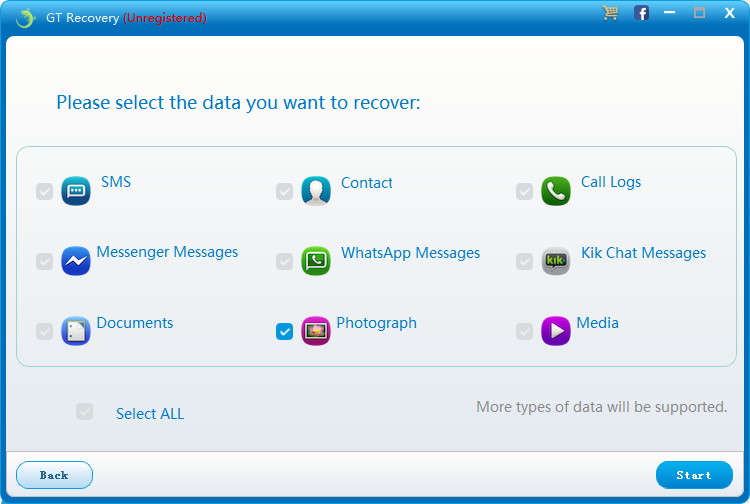750x504 pixels.
Task: Tick the Select ALL checkbox
Action: 85,411
